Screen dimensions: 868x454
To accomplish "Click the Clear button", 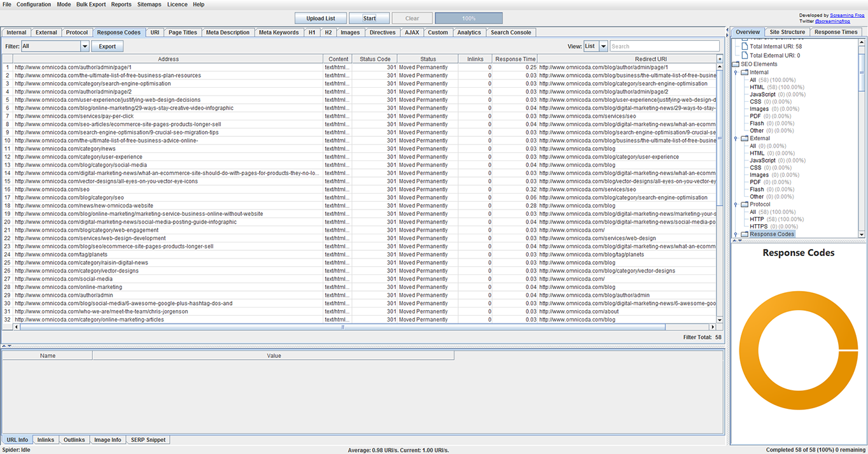I will (x=412, y=18).
